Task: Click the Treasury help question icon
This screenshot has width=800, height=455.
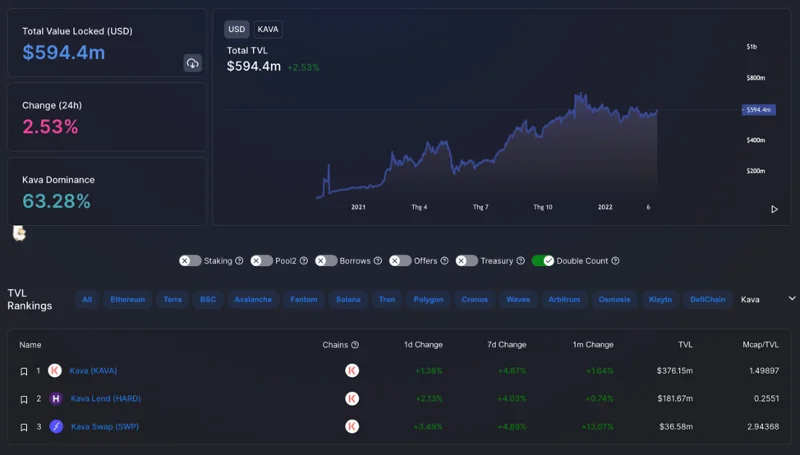Action: click(x=520, y=261)
